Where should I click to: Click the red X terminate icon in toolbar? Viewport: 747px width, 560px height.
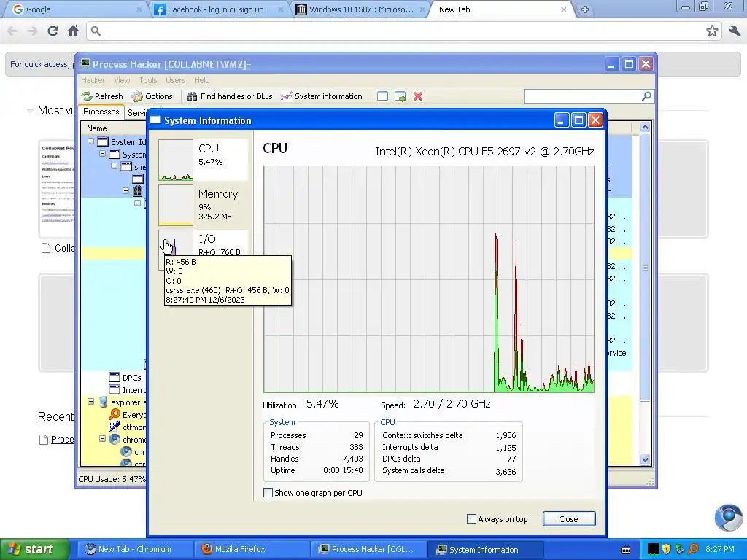coord(418,96)
